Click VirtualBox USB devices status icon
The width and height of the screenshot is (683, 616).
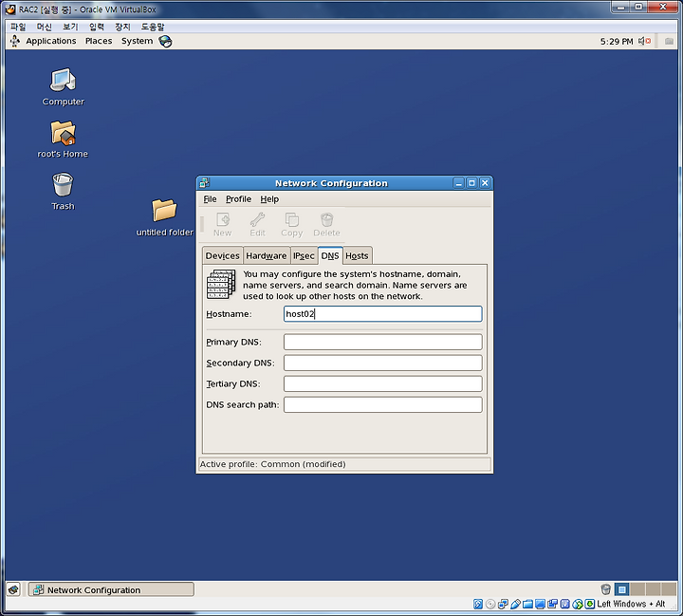click(515, 604)
